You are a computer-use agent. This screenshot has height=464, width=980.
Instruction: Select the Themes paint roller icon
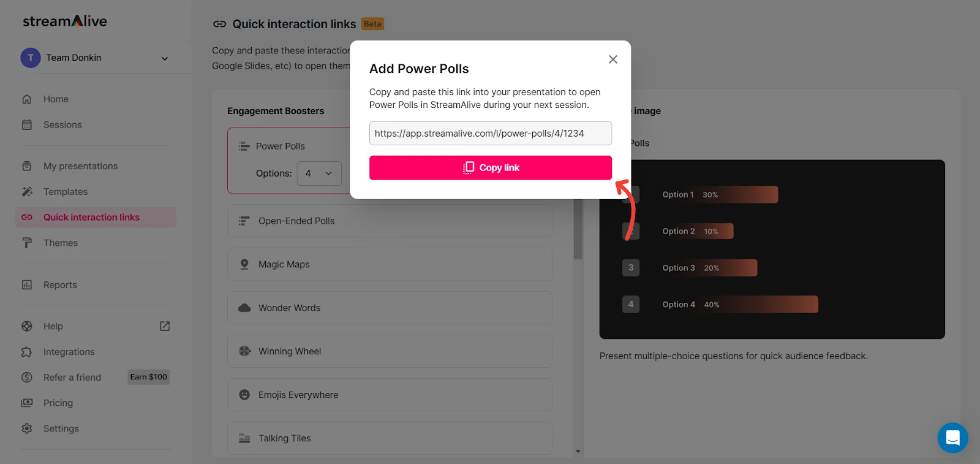coord(27,243)
